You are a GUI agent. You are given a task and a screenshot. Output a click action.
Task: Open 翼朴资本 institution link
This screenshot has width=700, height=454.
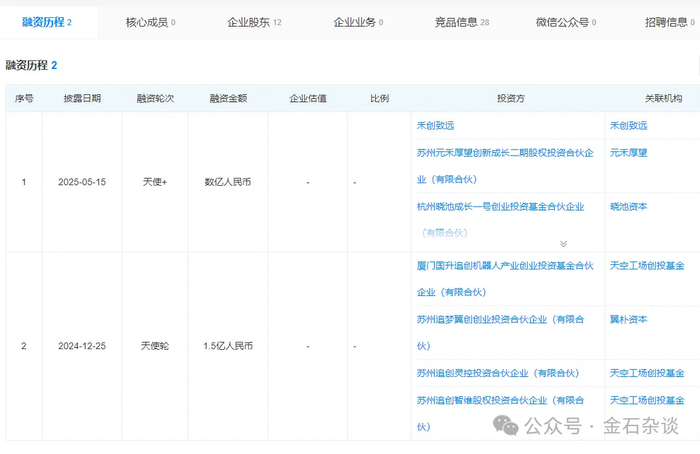pos(629,319)
